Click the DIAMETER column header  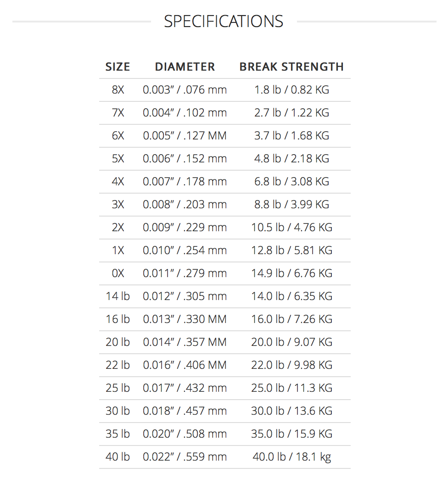185,67
